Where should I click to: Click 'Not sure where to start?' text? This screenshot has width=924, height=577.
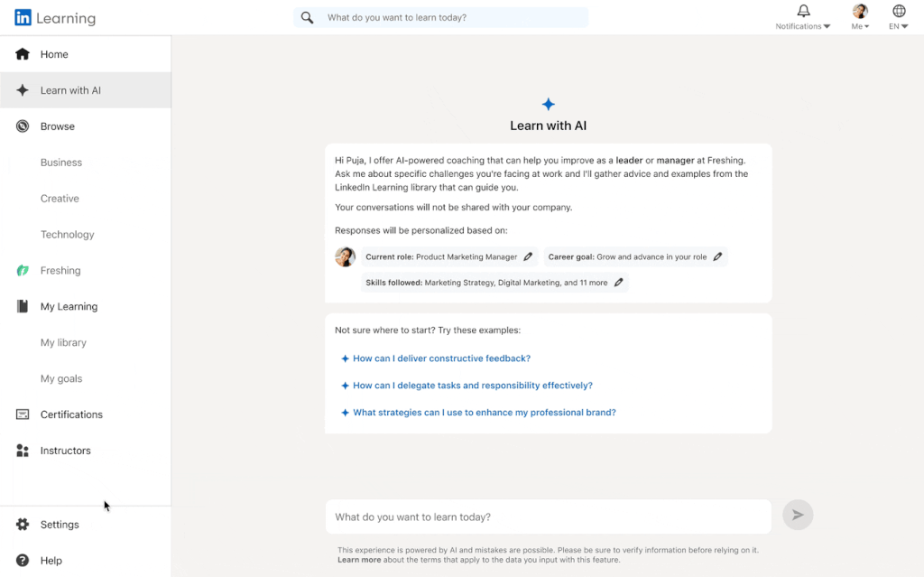[428, 330]
